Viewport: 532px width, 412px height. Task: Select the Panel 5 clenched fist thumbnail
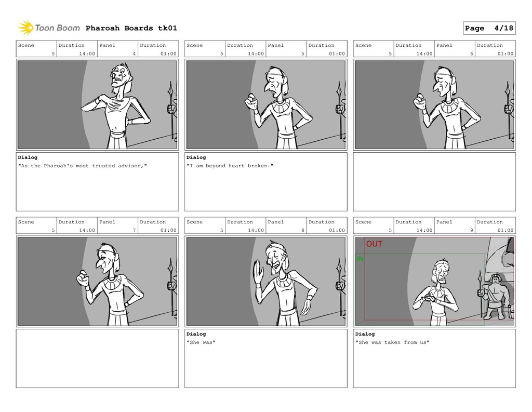click(266, 105)
